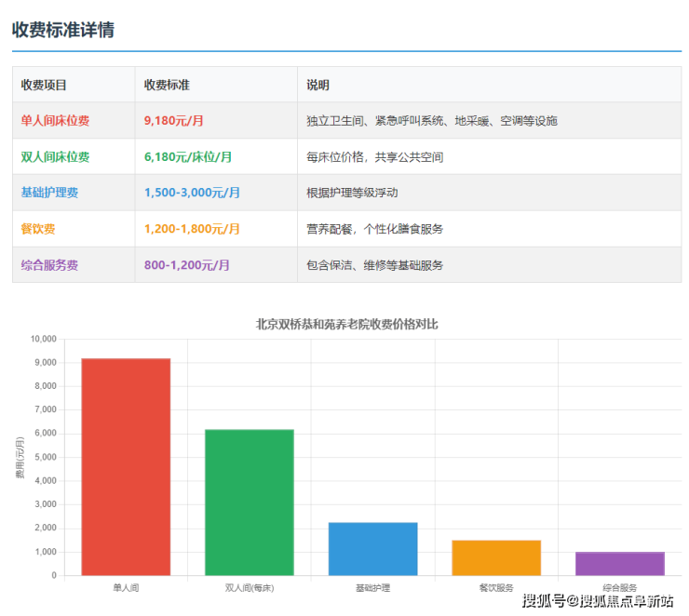Click the blue 基础护理 bar
The width and height of the screenshot is (689, 616).
click(372, 548)
